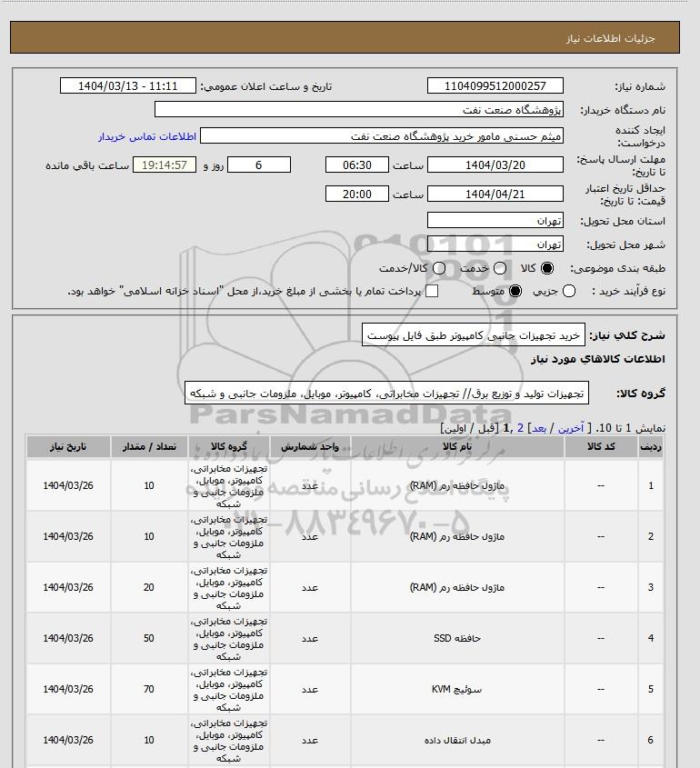
Task: Click the delivery province field تهران
Action: click(x=495, y=221)
